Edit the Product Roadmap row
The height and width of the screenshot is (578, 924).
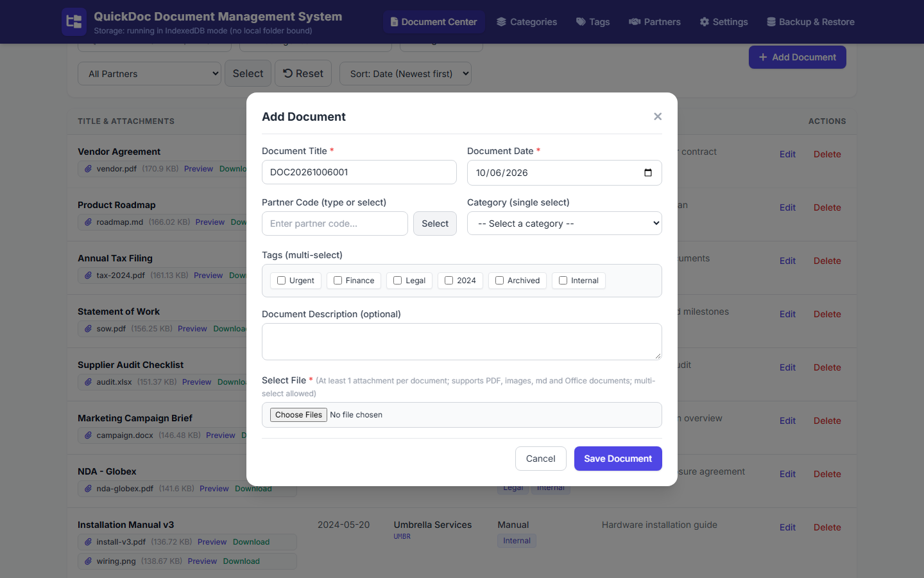pyautogui.click(x=787, y=207)
